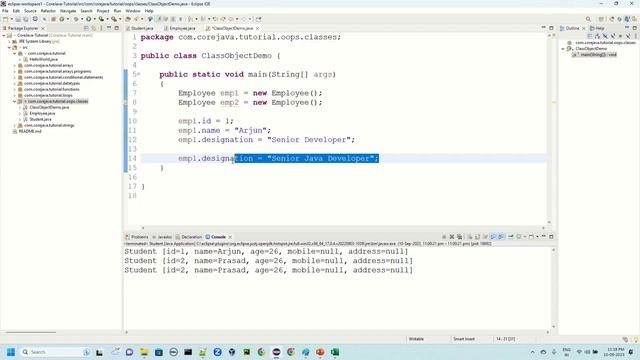Open Package Explorer view menu (three dots)
640x360 pixels.
click(101, 28)
